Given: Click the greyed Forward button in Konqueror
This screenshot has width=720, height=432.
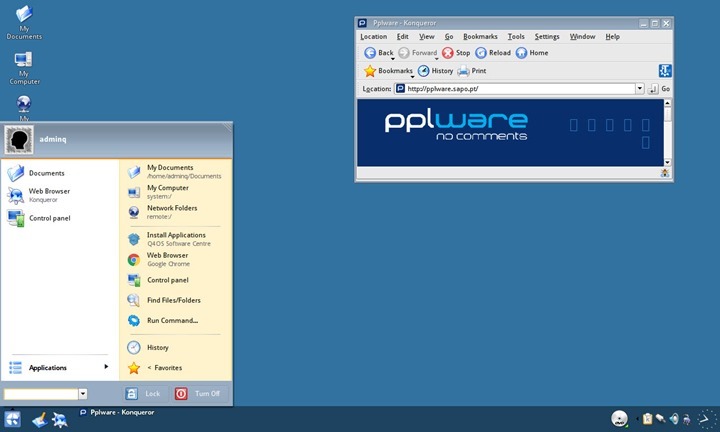Looking at the screenshot, I should pyautogui.click(x=417, y=53).
